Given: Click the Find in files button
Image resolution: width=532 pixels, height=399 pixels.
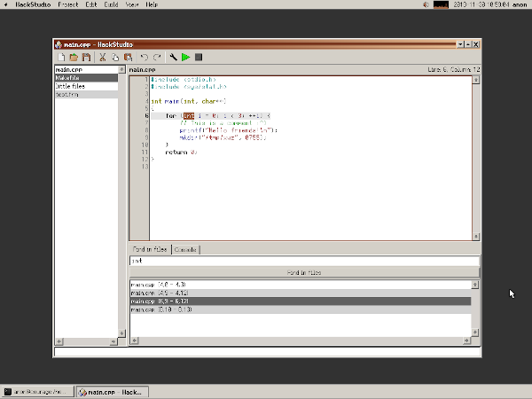Looking at the screenshot, I should point(304,272).
